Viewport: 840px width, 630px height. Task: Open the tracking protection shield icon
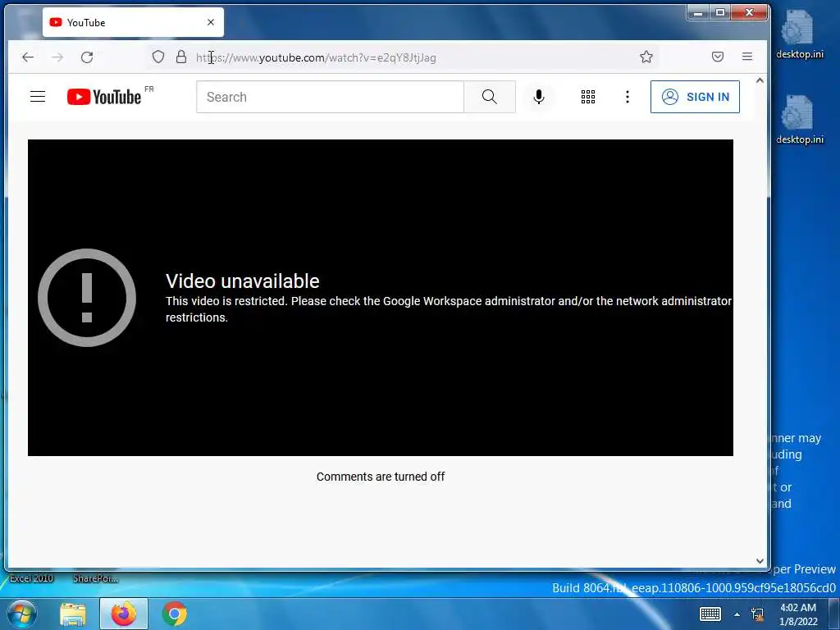pos(158,57)
